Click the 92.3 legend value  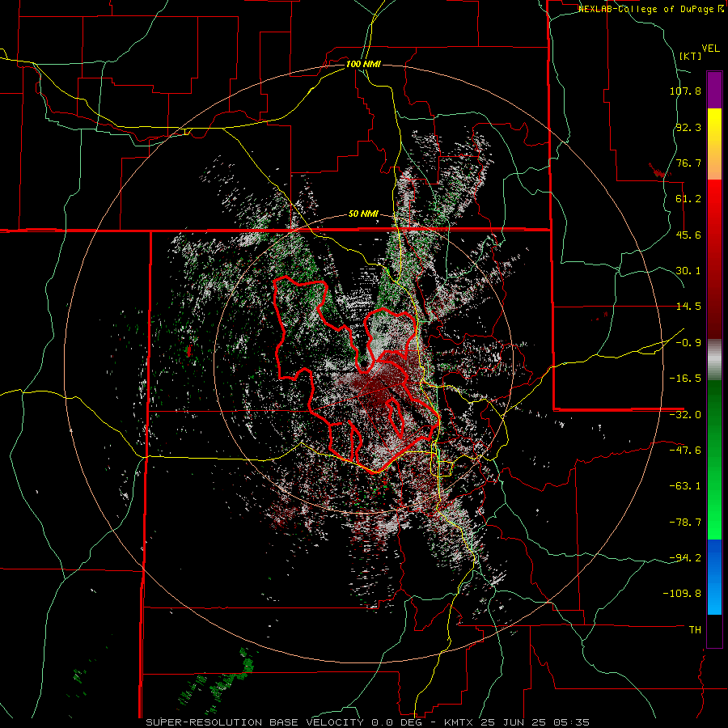688,127
